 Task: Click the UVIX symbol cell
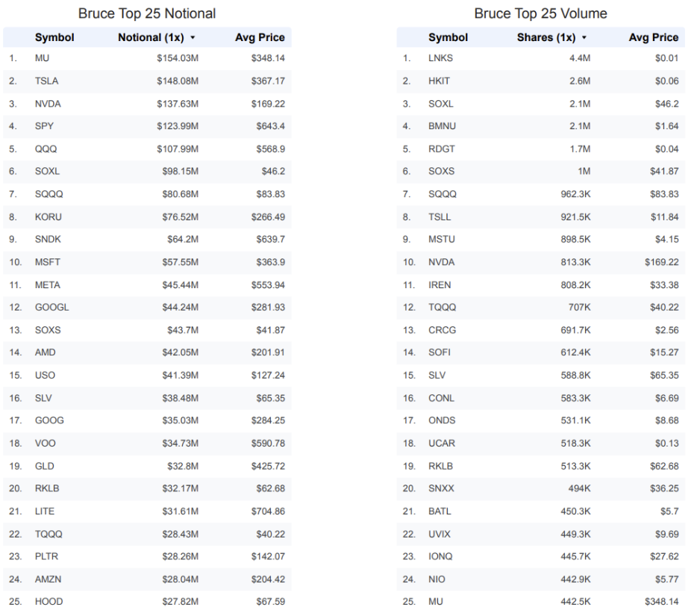pos(440,534)
